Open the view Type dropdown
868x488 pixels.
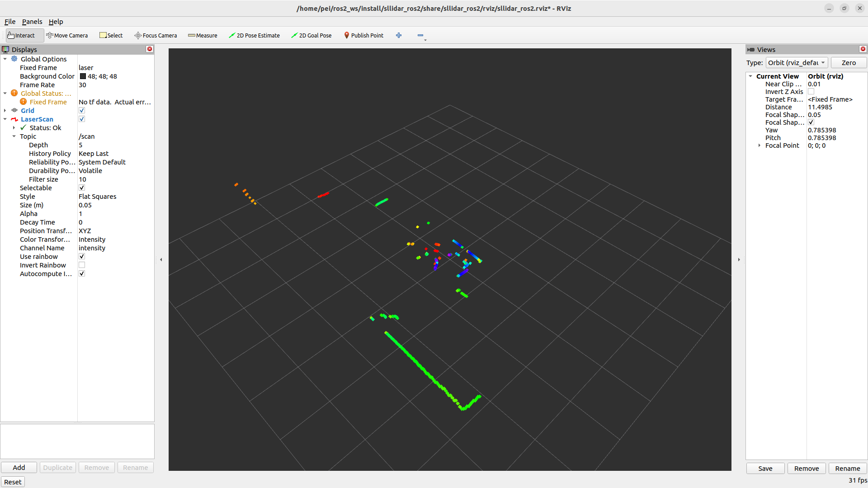coord(797,63)
